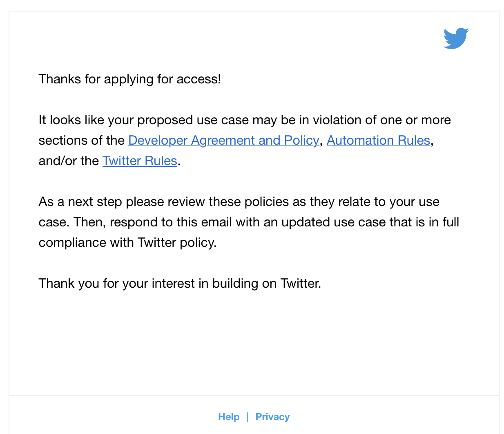Screen dimensions: 504x434
Task: Click the 'compliance with Twitter policy.' line
Action: pyautogui.click(x=127, y=242)
